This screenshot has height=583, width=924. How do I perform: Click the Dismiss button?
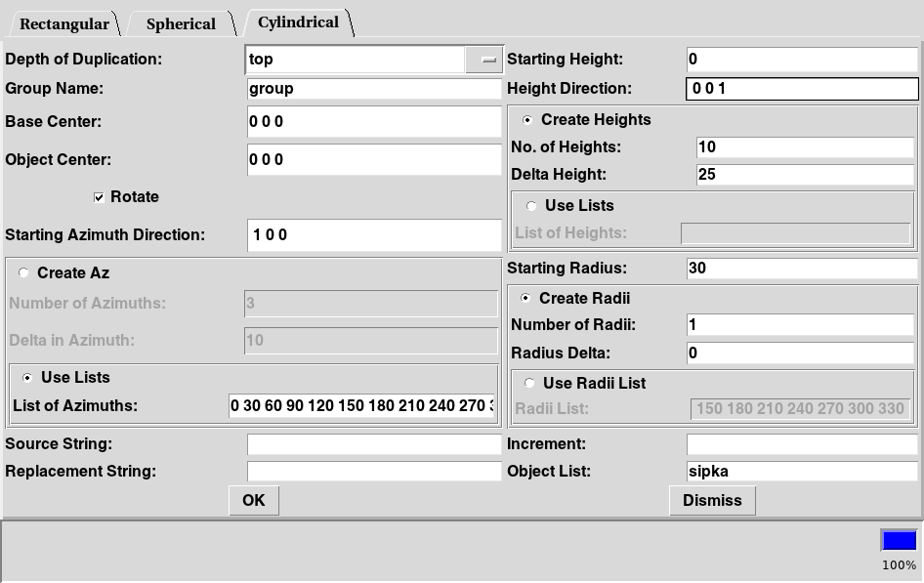point(712,501)
